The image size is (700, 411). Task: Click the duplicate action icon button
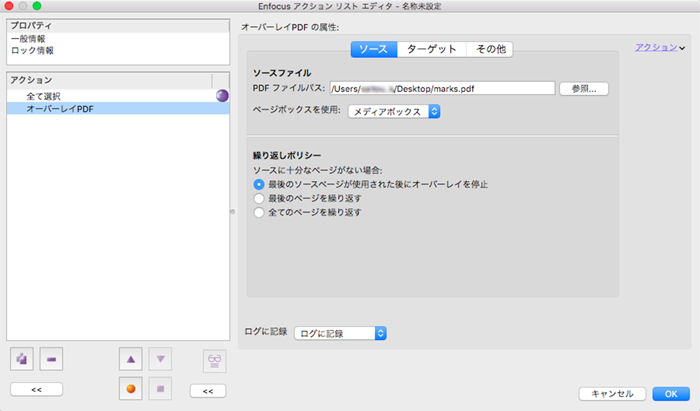[23, 358]
